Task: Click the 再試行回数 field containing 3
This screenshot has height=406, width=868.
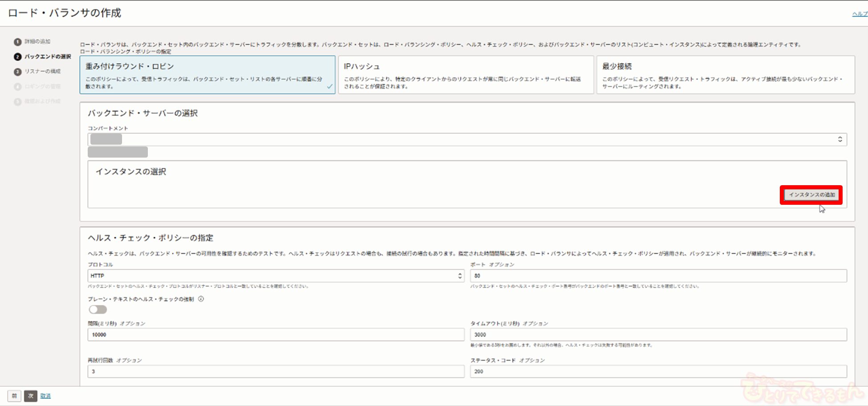Action: click(276, 371)
